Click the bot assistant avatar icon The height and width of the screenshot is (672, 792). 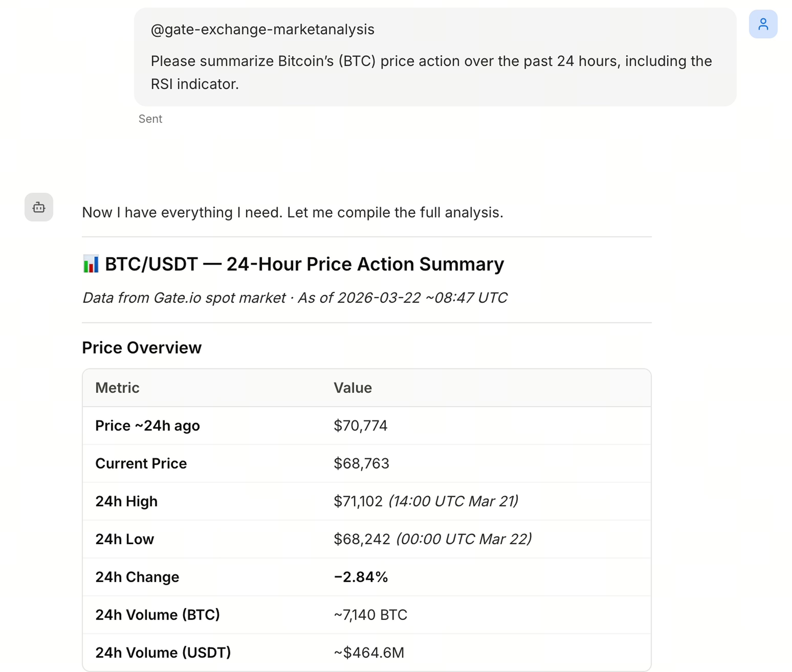click(x=39, y=207)
